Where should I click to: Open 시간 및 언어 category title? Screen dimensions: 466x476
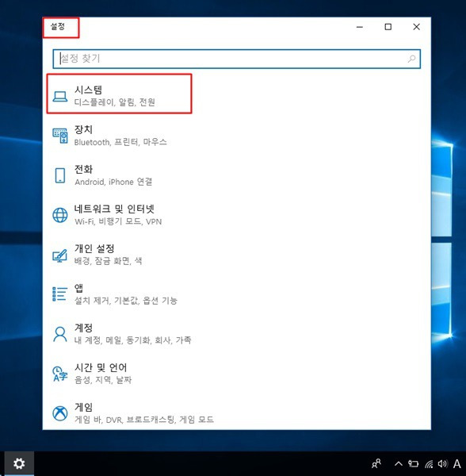(x=101, y=367)
